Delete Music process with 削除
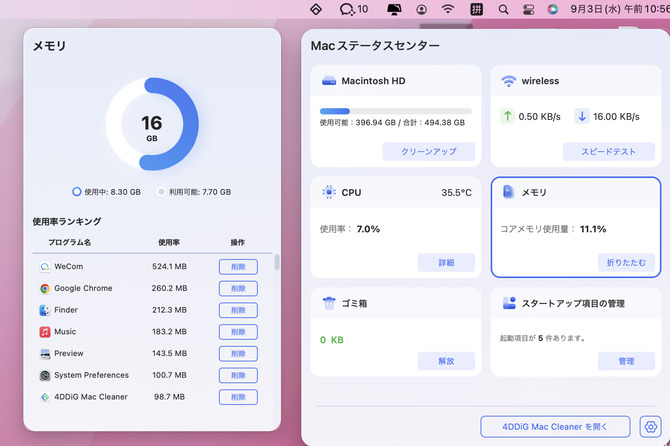Image resolution: width=670 pixels, height=446 pixels. (x=238, y=332)
